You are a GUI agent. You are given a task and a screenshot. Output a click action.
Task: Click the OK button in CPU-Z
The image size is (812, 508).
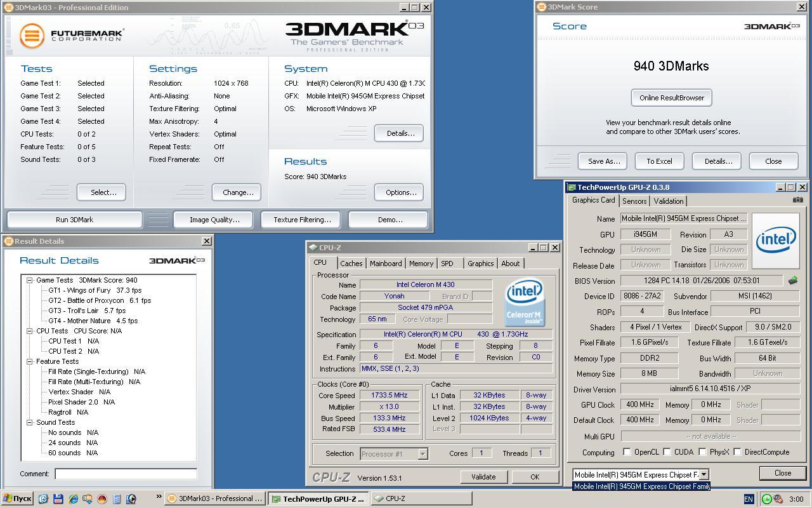(535, 477)
